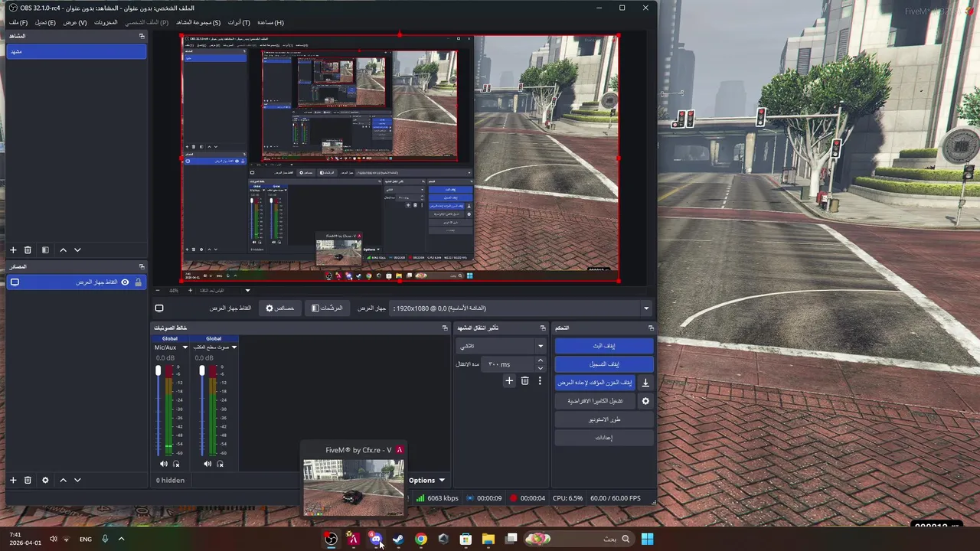
Task: Remove selected source trash icon in المصادر panel
Action: [28, 480]
